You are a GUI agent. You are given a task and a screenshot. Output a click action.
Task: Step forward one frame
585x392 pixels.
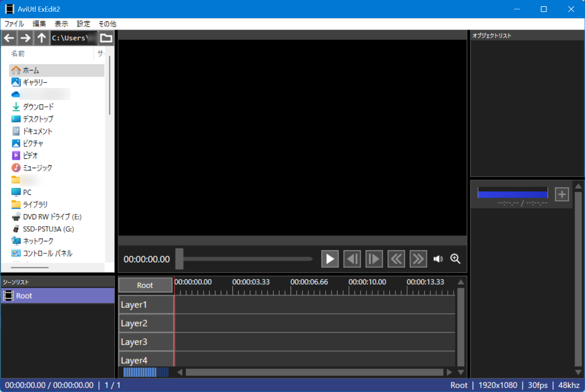click(x=374, y=259)
